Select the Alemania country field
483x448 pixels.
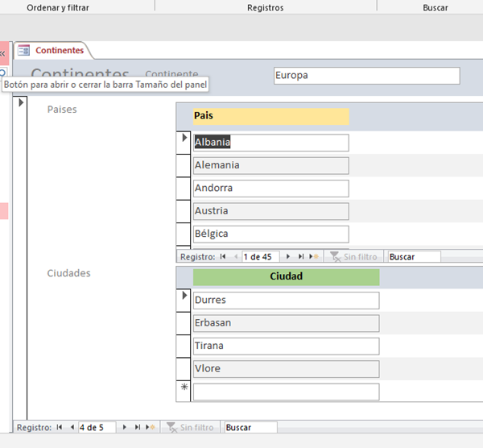(x=270, y=165)
